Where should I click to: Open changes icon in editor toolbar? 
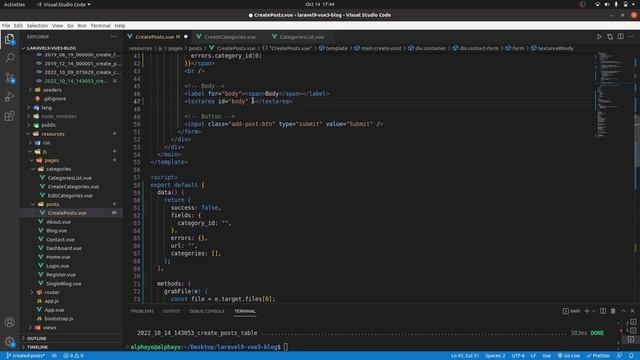[610, 37]
